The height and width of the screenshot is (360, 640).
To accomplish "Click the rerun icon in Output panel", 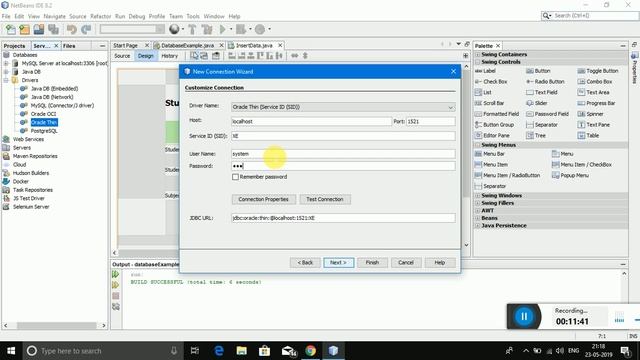I will [x=116, y=274].
